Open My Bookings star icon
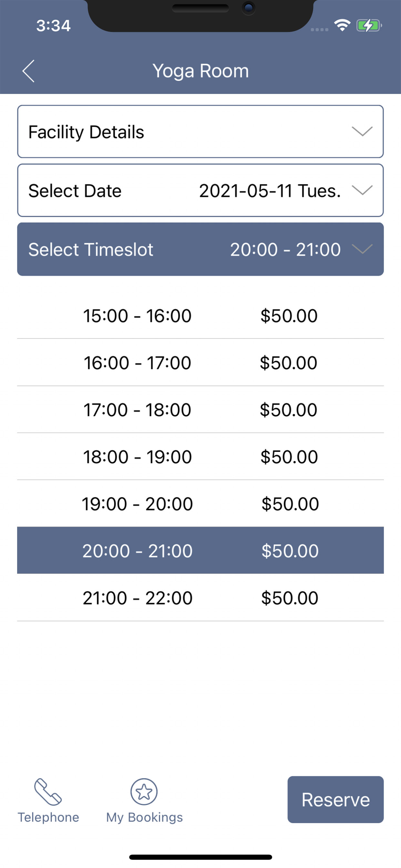 [x=144, y=791]
